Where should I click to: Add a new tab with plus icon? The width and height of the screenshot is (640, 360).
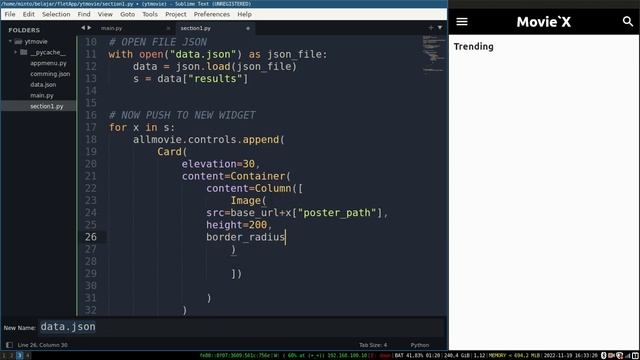(x=431, y=28)
